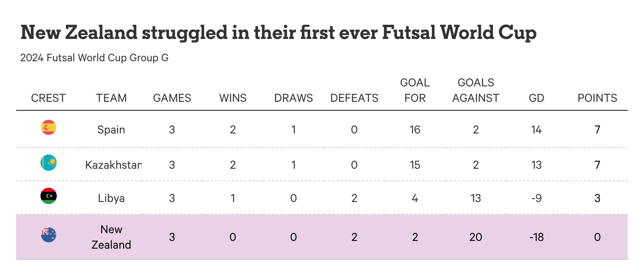Click the Kazakhstan flag crest icon
The width and height of the screenshot is (644, 275).
(x=49, y=163)
